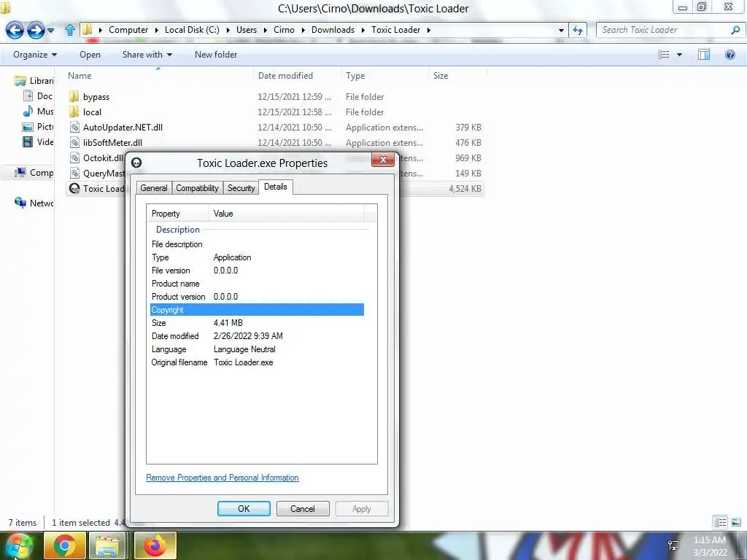Viewport: 747px width, 560px height.
Task: Click the search magnifier icon
Action: tap(735, 30)
